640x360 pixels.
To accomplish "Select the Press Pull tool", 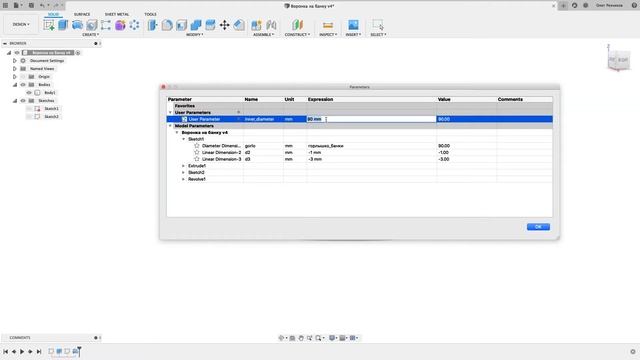I will pyautogui.click(x=152, y=25).
